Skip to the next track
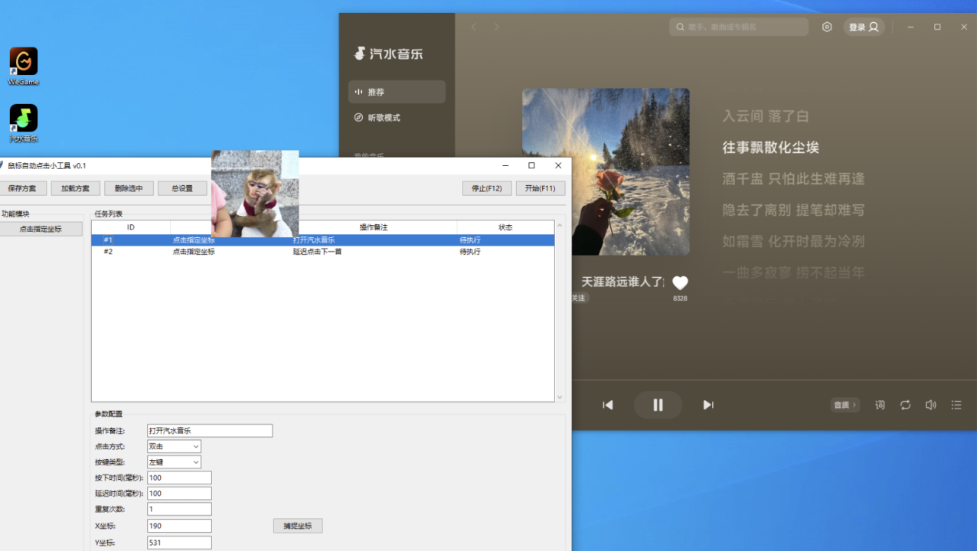This screenshot has height=551, width=980. [708, 405]
